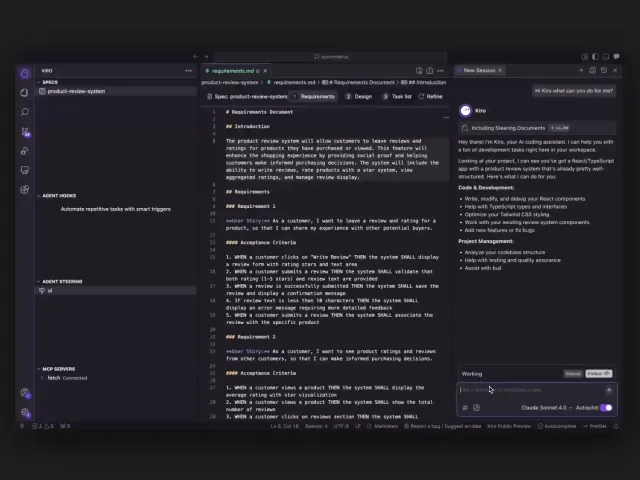The height and width of the screenshot is (480, 640).
Task: Click UTF-8 encoding in status bar
Action: (341, 426)
